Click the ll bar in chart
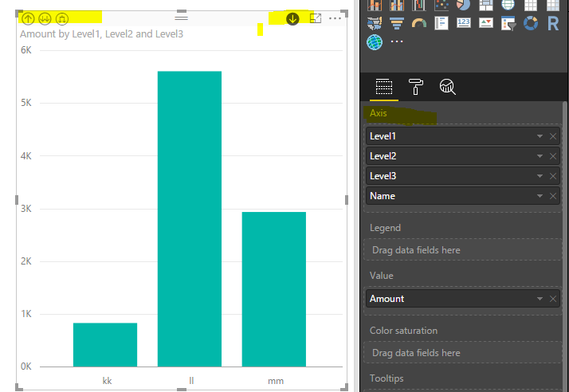 (190, 219)
